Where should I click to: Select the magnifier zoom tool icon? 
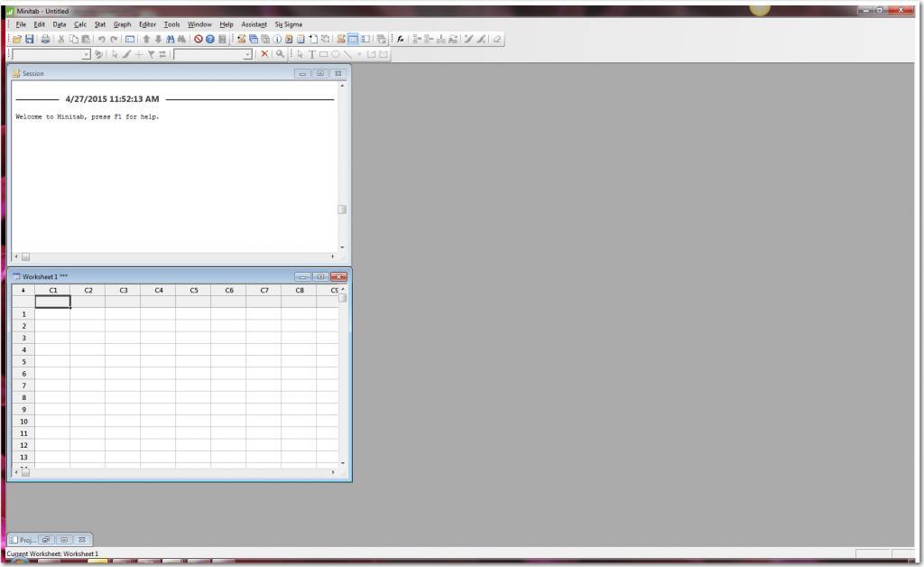(280, 54)
